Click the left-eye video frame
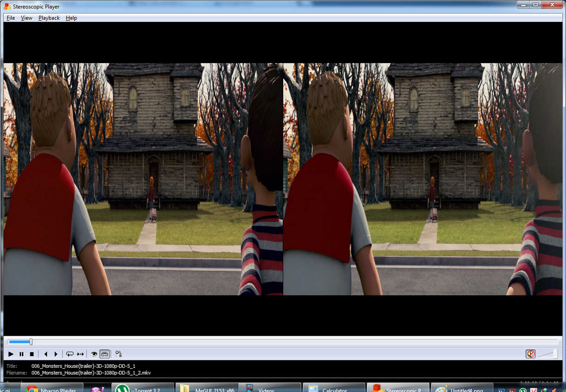 pyautogui.click(x=143, y=179)
